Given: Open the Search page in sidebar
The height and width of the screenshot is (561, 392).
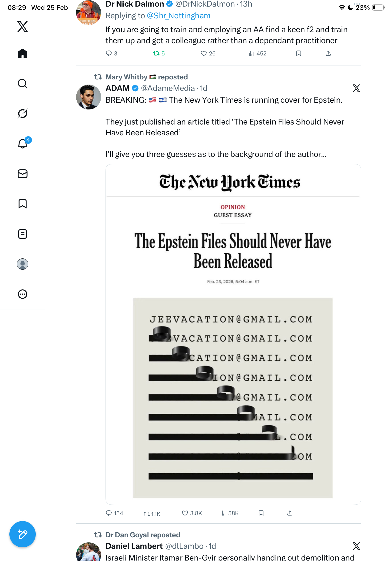Looking at the screenshot, I should coord(23,84).
